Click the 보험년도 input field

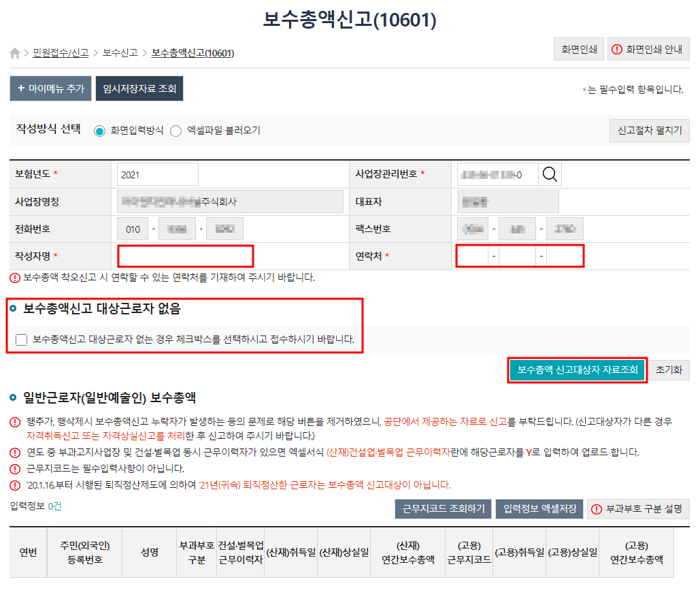[157, 174]
